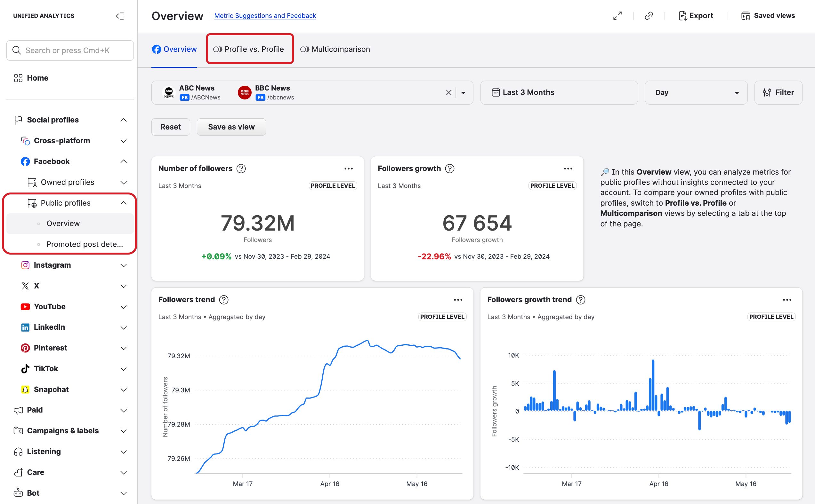Open Followers growth trend options menu
The image size is (815, 504).
(787, 300)
